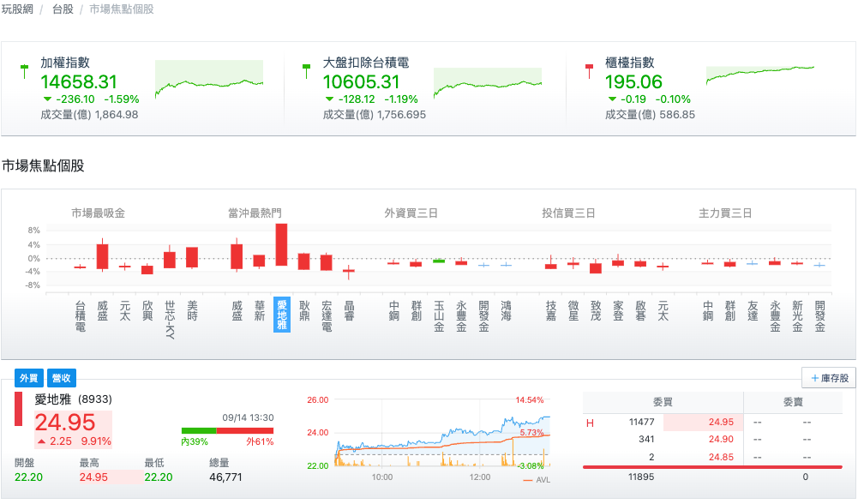Viewport: 858px width, 504px height.
Task: Add stock via +庫存股 button
Action: [x=829, y=378]
